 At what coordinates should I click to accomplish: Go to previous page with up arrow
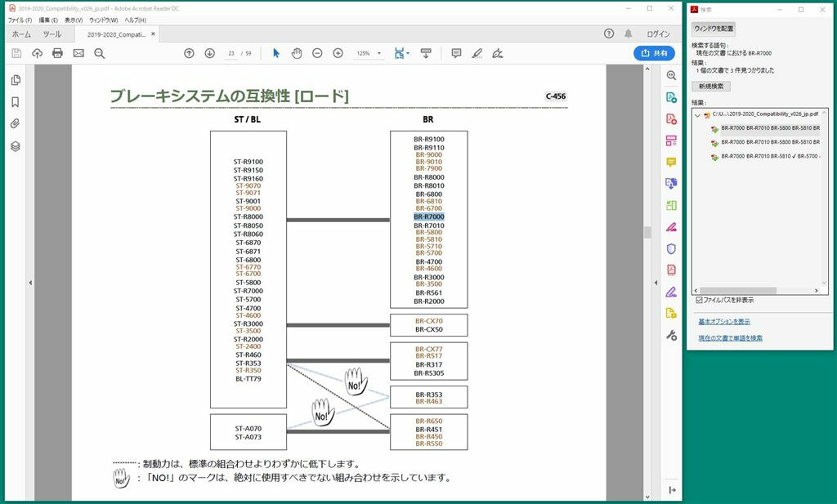[189, 53]
